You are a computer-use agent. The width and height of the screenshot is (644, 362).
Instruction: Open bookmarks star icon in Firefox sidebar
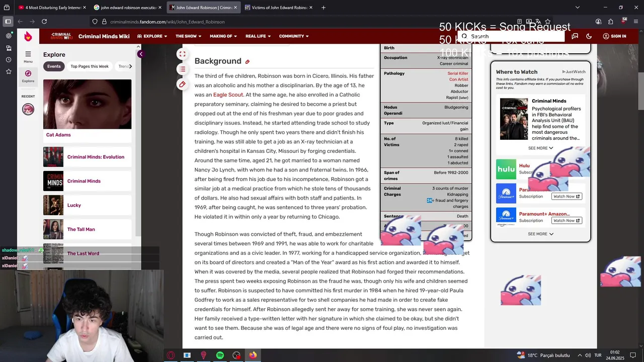pyautogui.click(x=9, y=72)
